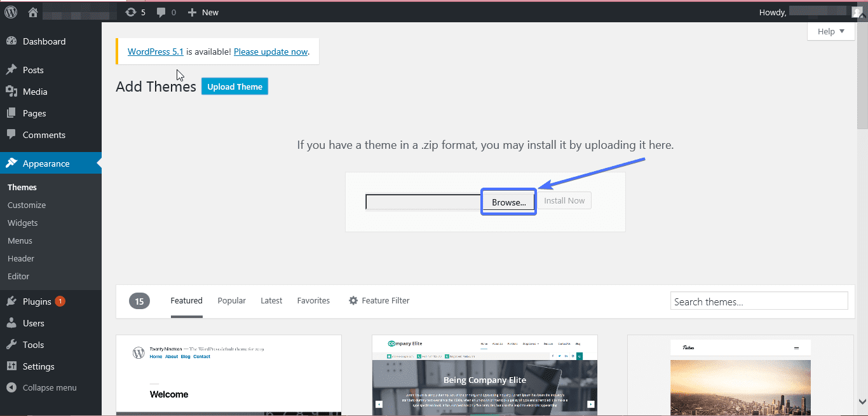Click the Please update now link
Viewport: 868px width, 416px height.
tap(271, 52)
